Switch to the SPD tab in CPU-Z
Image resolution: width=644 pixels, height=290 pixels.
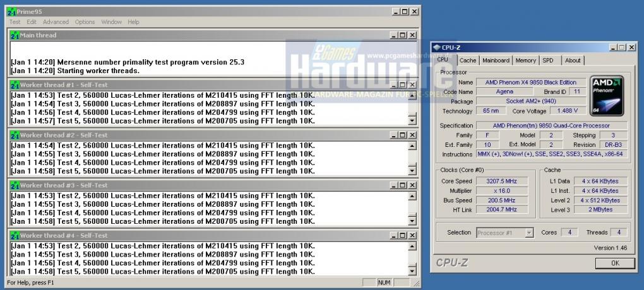[x=548, y=61]
